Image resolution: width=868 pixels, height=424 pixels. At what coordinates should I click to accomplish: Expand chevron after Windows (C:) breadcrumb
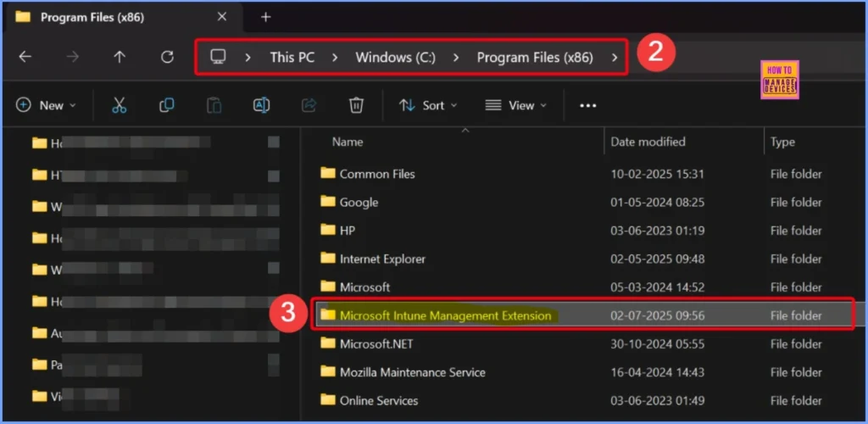pyautogui.click(x=456, y=58)
